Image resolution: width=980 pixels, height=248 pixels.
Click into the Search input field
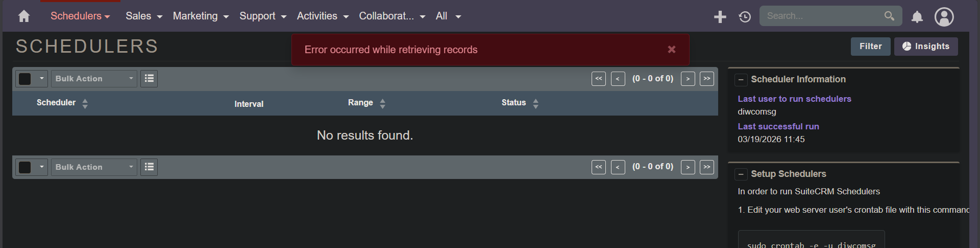(x=822, y=16)
